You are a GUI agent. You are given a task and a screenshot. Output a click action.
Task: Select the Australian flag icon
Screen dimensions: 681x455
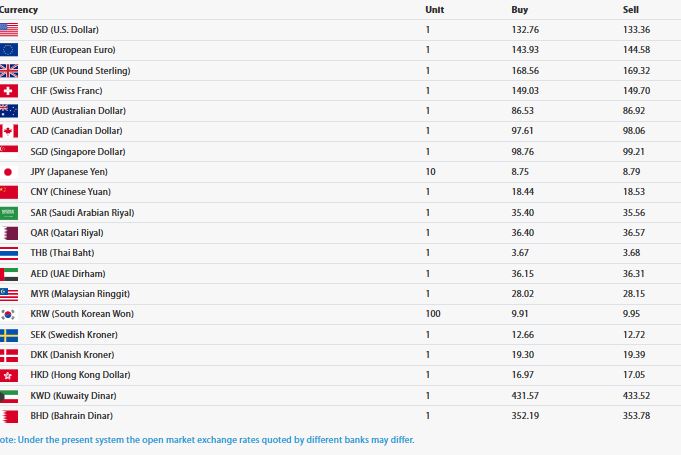tap(9, 111)
